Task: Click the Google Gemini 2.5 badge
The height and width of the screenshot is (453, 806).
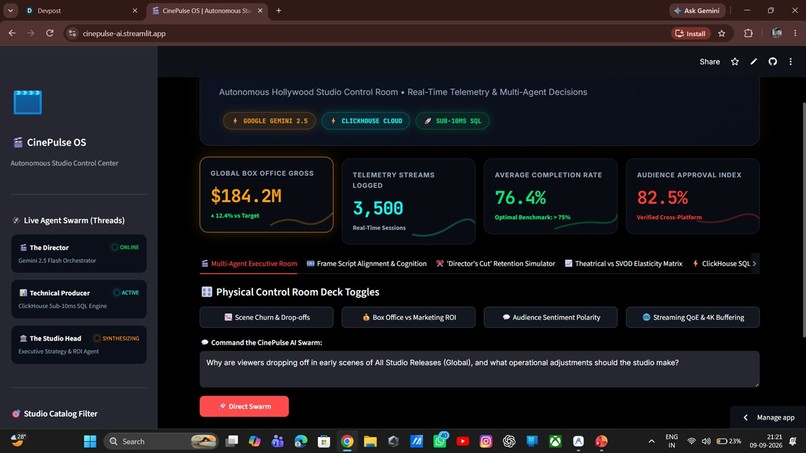Action: [x=269, y=121]
